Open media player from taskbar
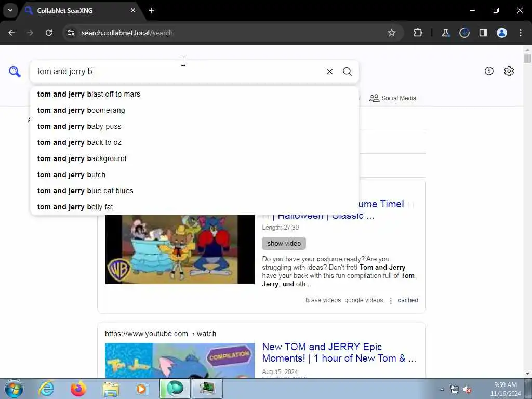 coord(141,389)
